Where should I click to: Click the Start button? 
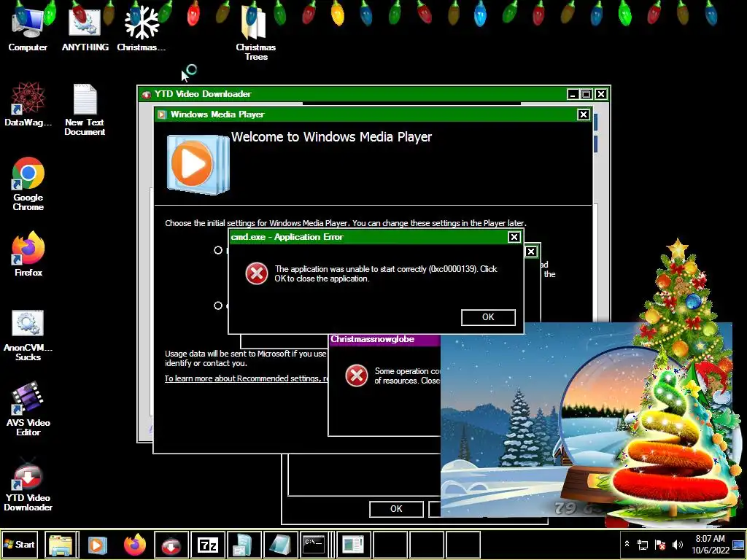(20, 544)
